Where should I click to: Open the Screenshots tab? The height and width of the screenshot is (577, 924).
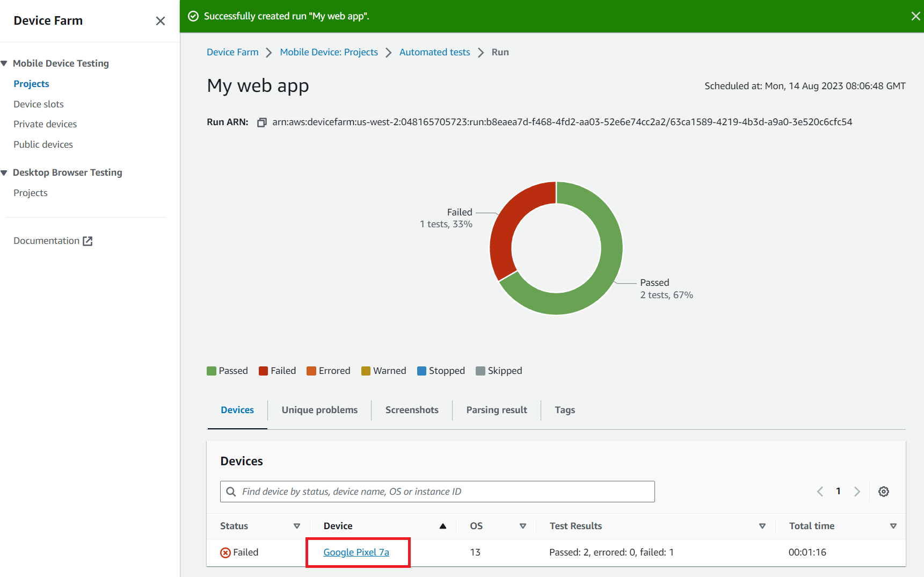412,410
